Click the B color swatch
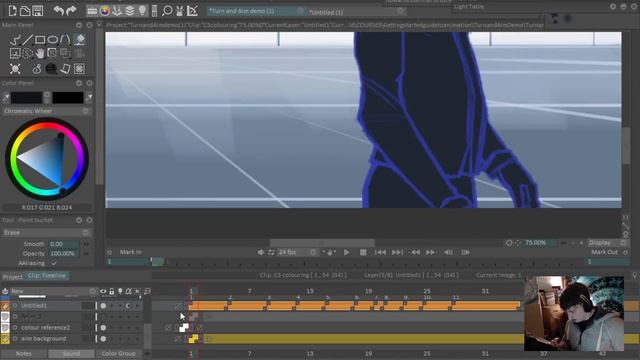 68,98
